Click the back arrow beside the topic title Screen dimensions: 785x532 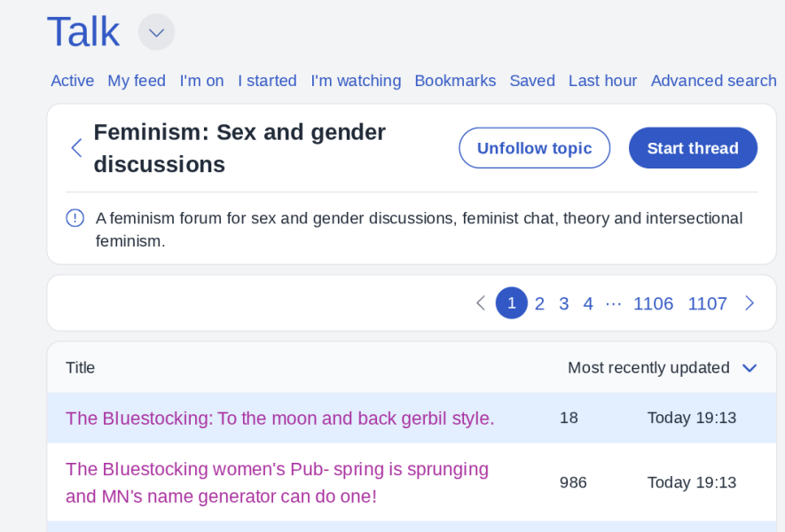click(76, 148)
